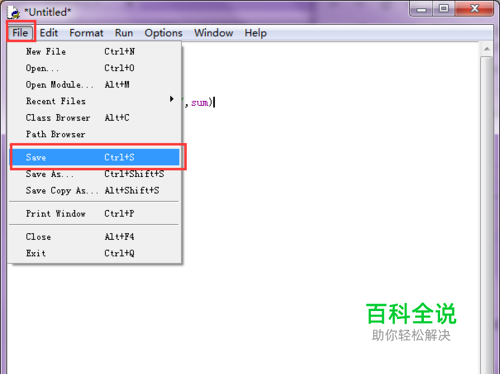500x374 pixels.
Task: Choose Open Module... entry
Action: 95,85
